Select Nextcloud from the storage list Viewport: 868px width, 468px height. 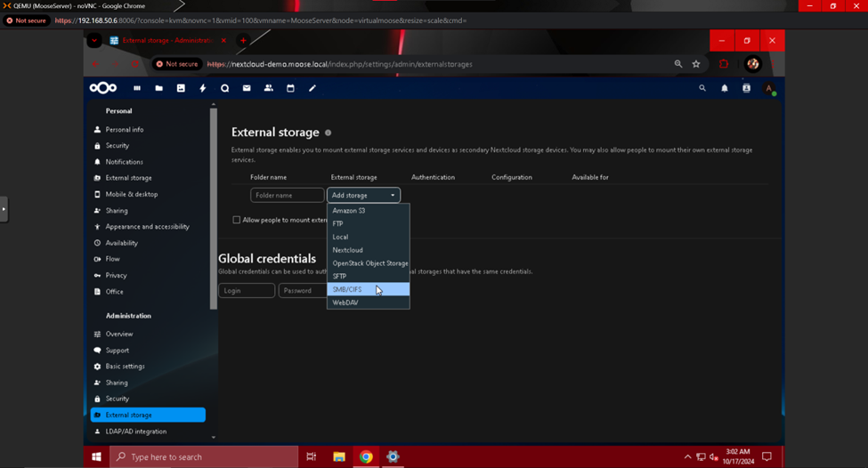[369, 250]
